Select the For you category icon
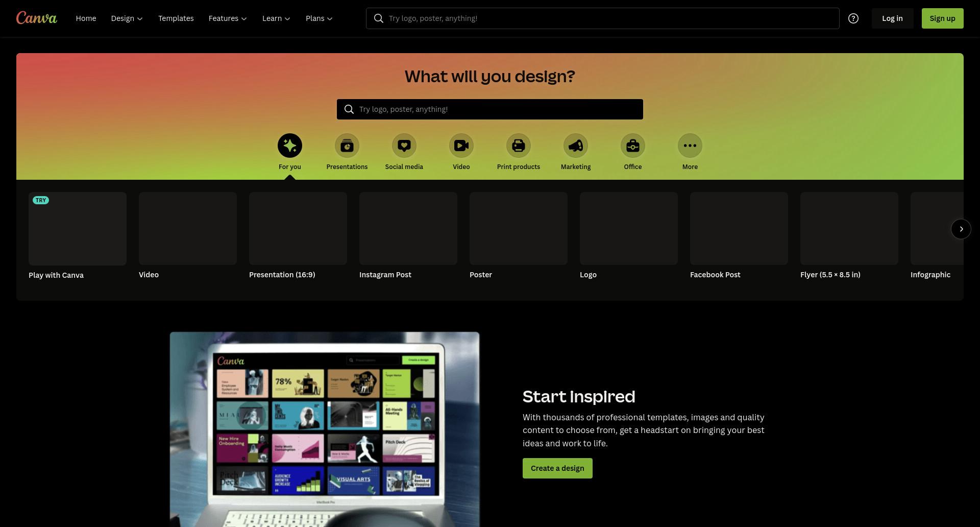This screenshot has width=980, height=527. 290,146
